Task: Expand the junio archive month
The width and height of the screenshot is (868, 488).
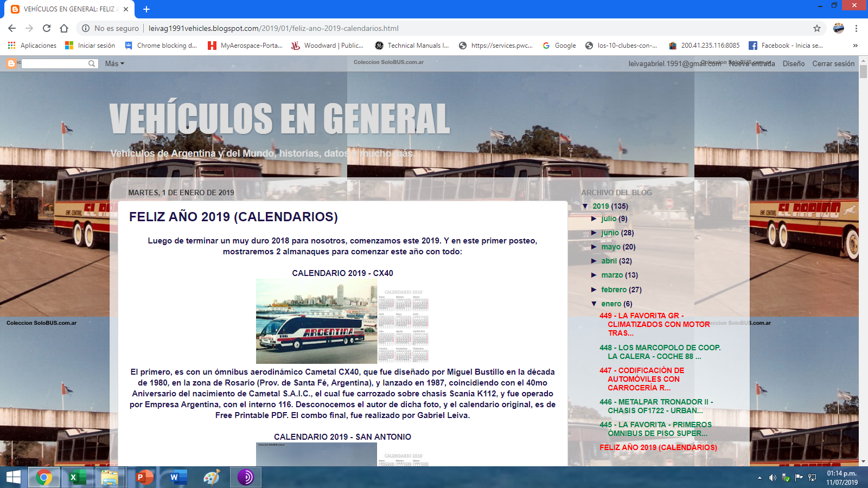Action: pos(594,233)
